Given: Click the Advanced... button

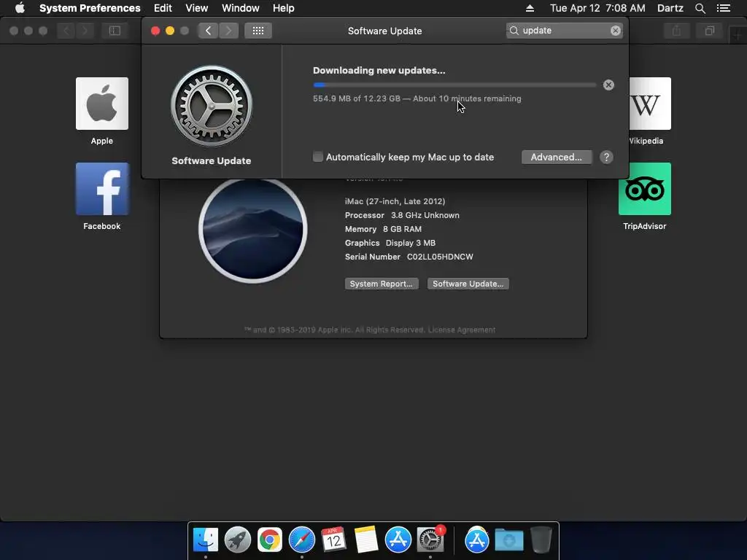Looking at the screenshot, I should coord(557,157).
